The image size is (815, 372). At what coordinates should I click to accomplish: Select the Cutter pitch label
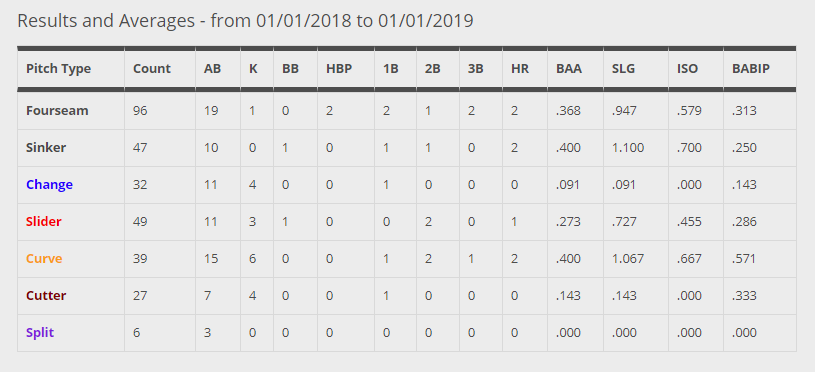tap(46, 296)
